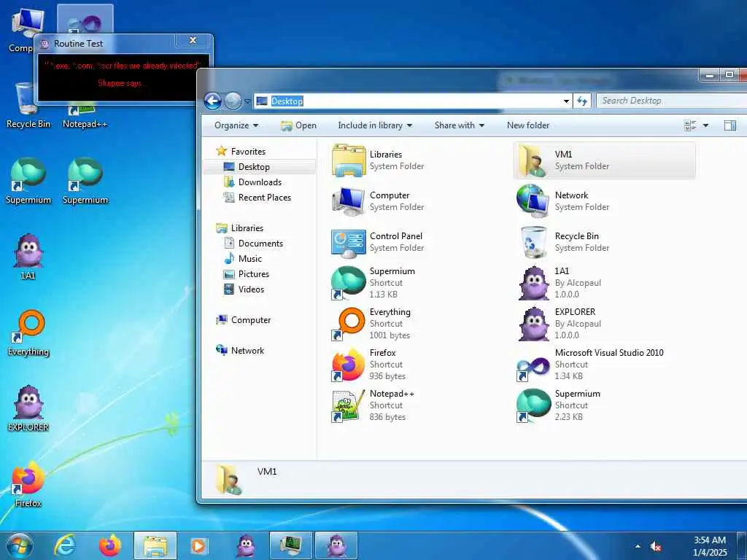
Task: Open the Include in library menu
Action: point(375,125)
